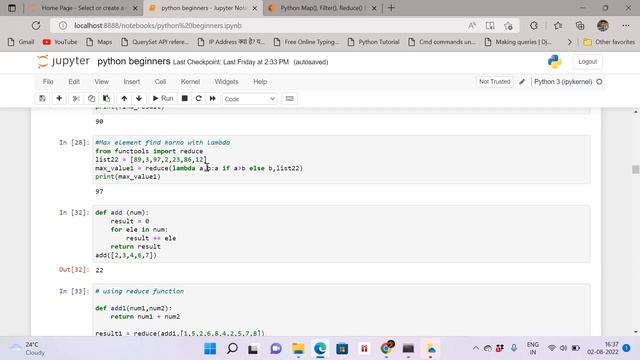Image resolution: width=640 pixels, height=360 pixels.
Task: Copy selected cells icon
Action: pyautogui.click(x=91, y=99)
